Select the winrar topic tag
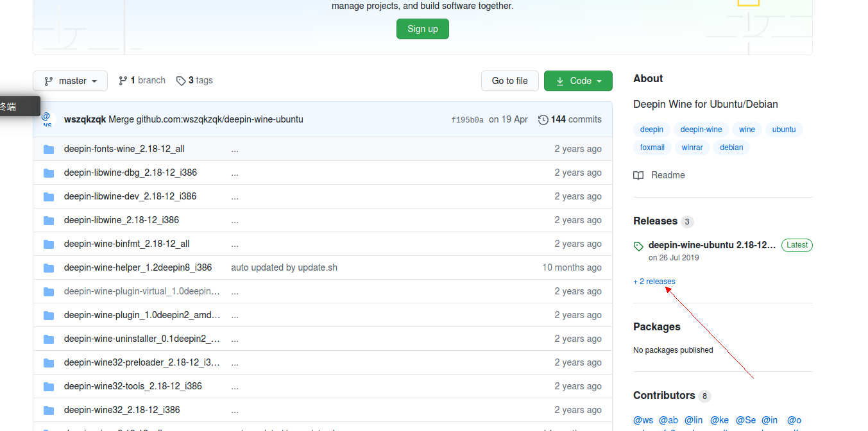The height and width of the screenshot is (431, 868). (692, 148)
